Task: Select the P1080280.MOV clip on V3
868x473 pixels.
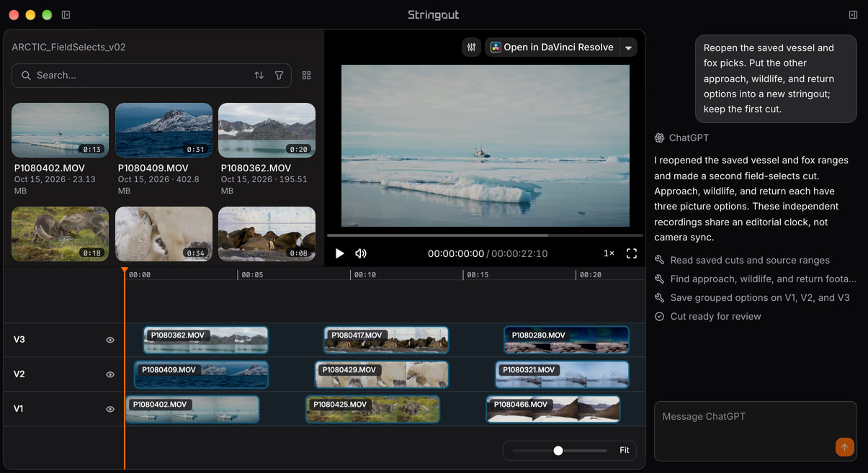Action: [x=566, y=340]
